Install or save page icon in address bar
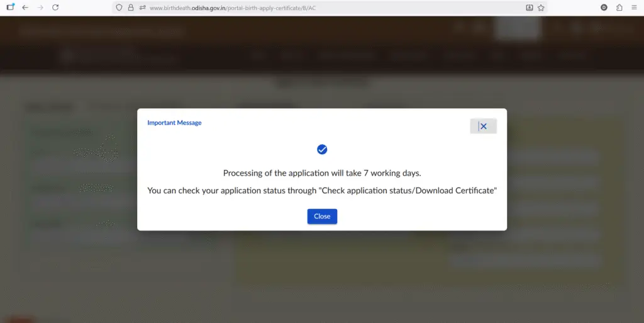This screenshot has height=323, width=644. point(530,8)
